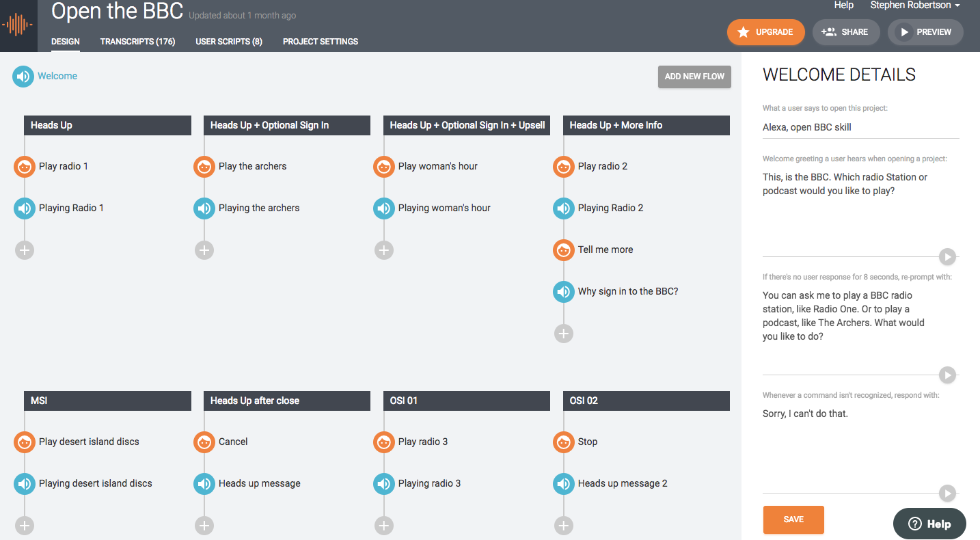Click speaker icon beside Playing Radio 2
The width and height of the screenshot is (980, 540).
click(564, 208)
